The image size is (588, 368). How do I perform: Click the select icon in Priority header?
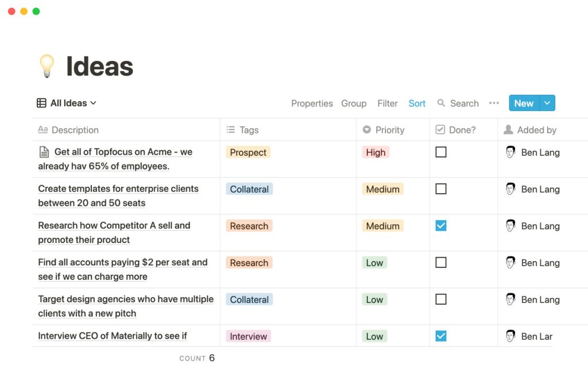pos(367,129)
